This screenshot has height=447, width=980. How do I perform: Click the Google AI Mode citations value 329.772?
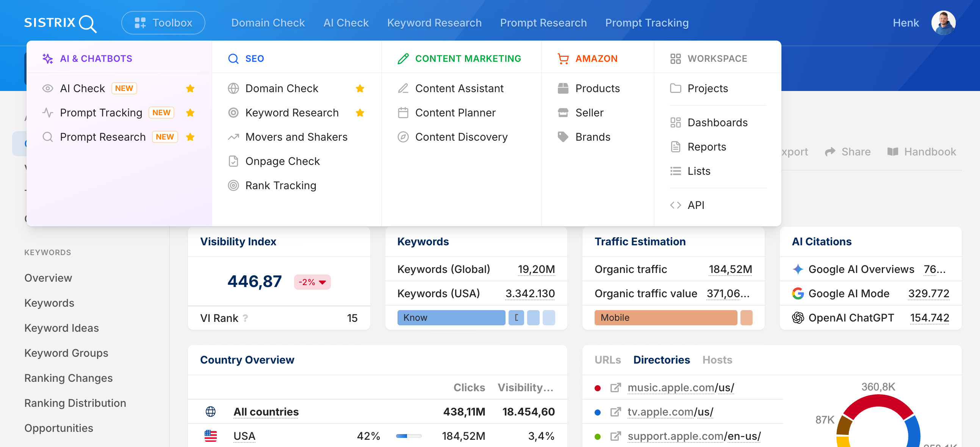(x=928, y=293)
